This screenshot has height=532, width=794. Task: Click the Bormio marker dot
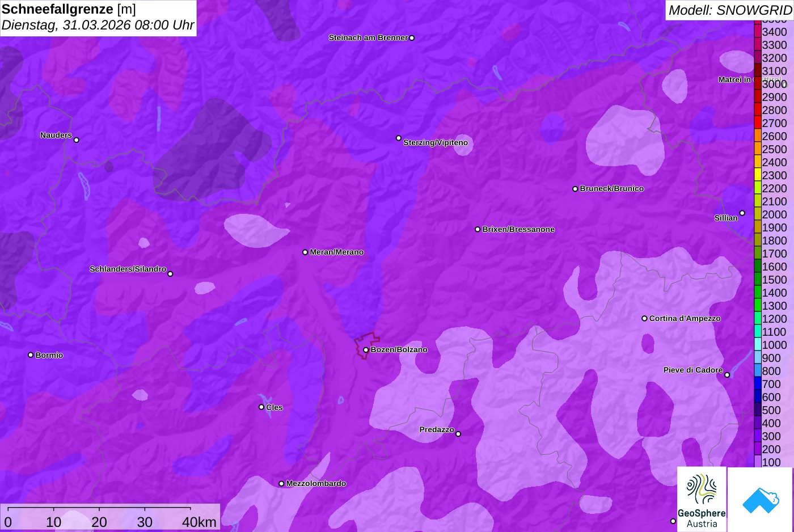(31, 355)
